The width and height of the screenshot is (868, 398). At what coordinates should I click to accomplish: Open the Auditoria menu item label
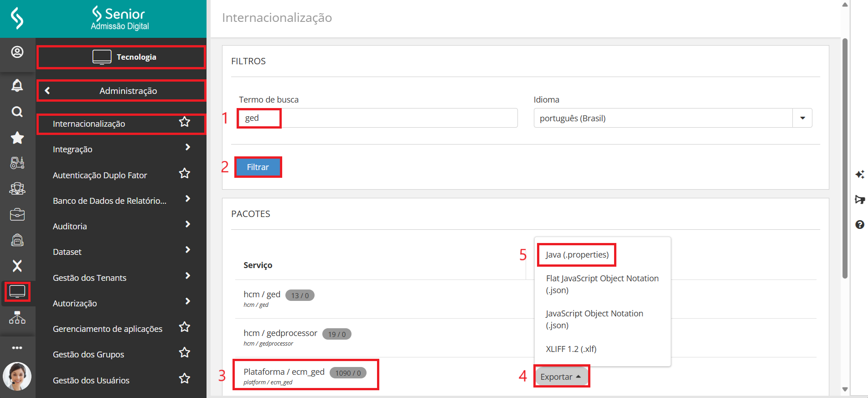tap(70, 226)
